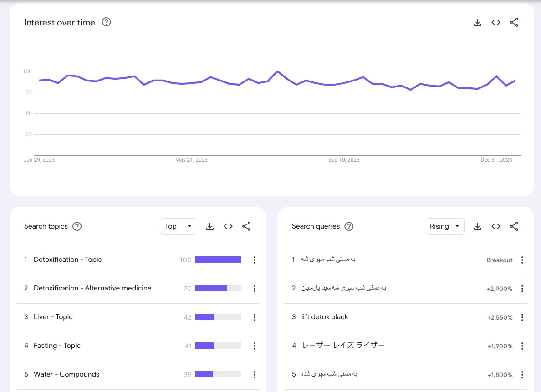Share the Interest over time chart
Screen dimensions: 541x392
click(514, 23)
